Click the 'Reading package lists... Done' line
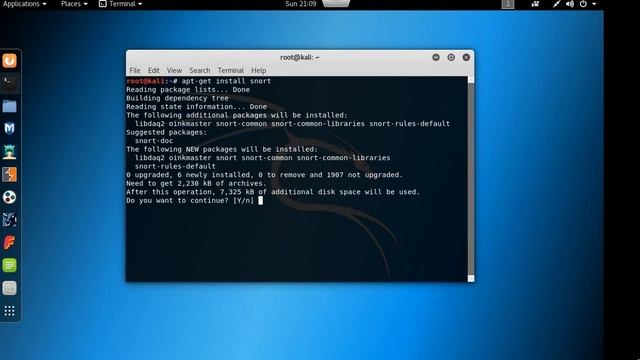Screen dimensions: 640x360 pos(188,90)
